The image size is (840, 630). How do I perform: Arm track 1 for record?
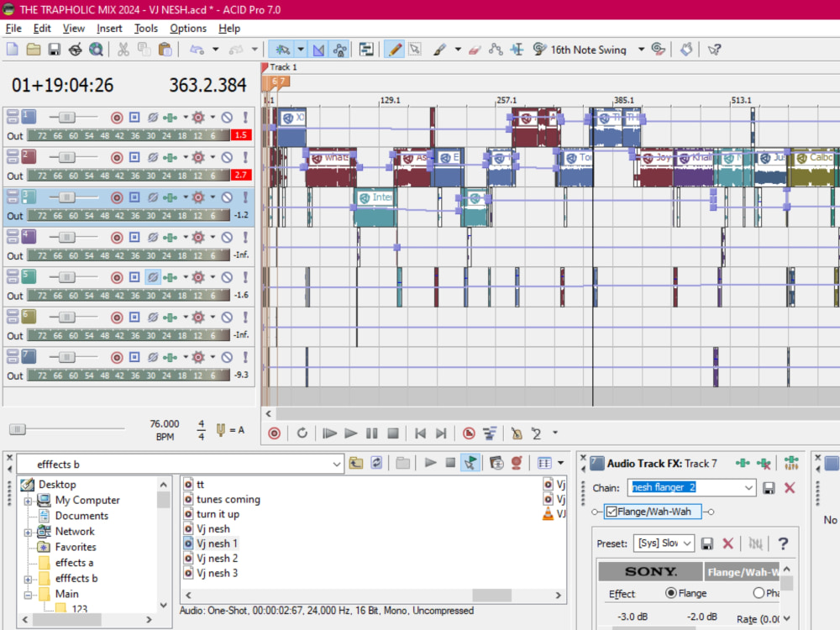coord(117,118)
